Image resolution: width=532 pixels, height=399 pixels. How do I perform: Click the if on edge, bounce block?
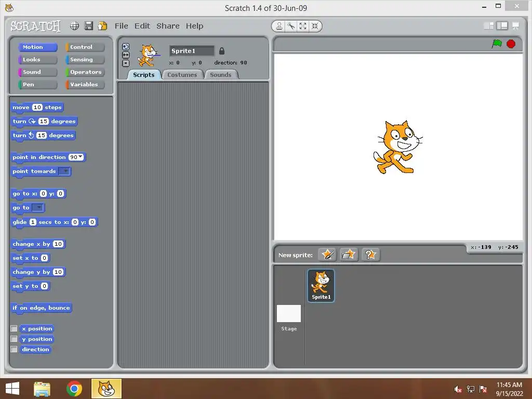coord(41,308)
